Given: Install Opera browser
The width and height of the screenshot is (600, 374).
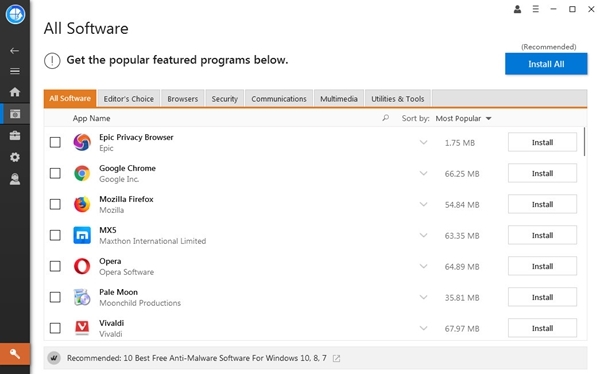Looking at the screenshot, I should 542,266.
